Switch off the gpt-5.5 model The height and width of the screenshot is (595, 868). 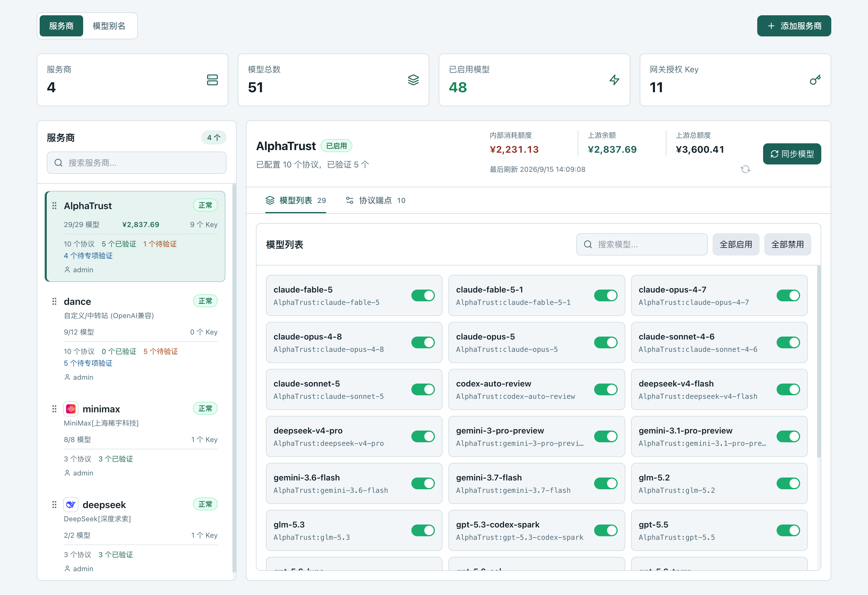[x=788, y=531]
